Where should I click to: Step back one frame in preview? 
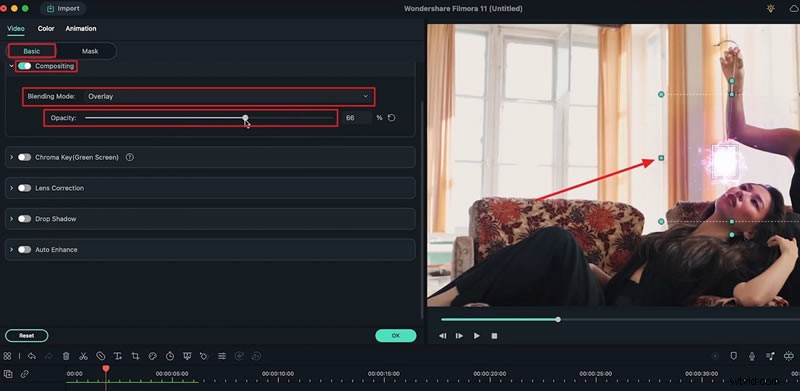(x=443, y=336)
